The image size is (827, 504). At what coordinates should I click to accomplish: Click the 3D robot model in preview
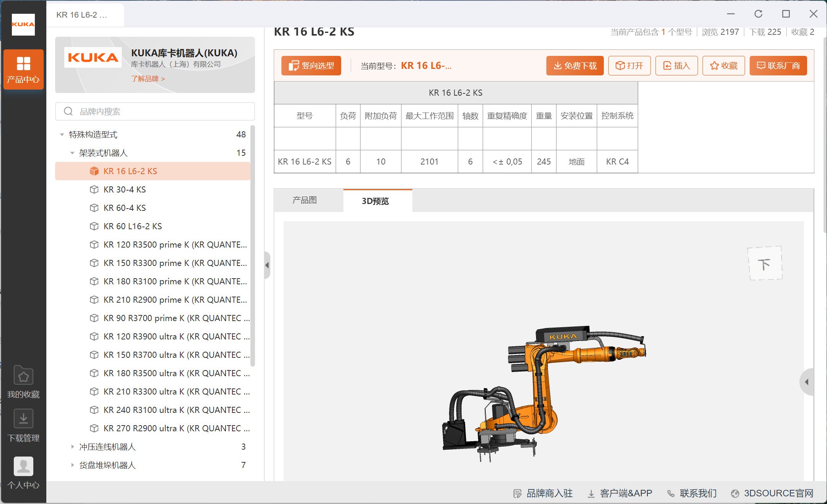click(x=544, y=394)
